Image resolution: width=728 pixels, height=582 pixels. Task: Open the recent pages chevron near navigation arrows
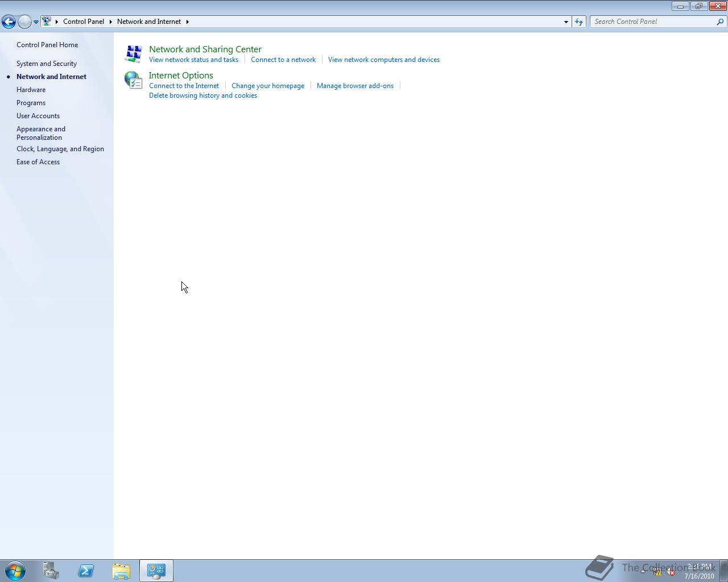(x=36, y=22)
